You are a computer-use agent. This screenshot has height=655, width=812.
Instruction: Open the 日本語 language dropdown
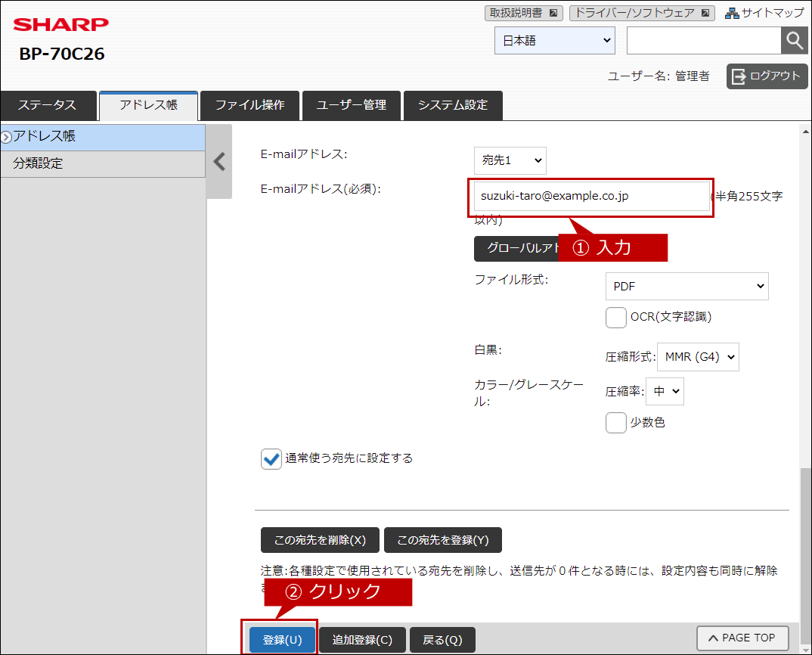(x=555, y=40)
